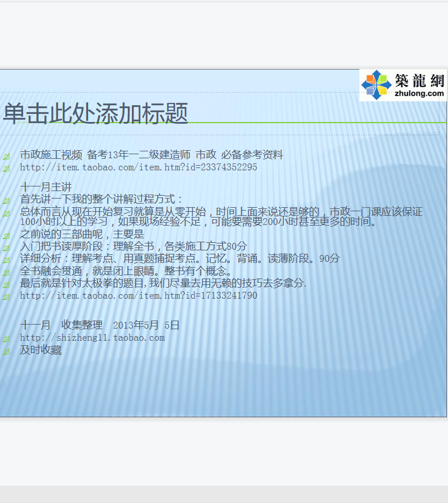The width and height of the screenshot is (448, 503).
Task: Click the bullet icon beside '之前说的三部曲呢'
Action: [6, 236]
